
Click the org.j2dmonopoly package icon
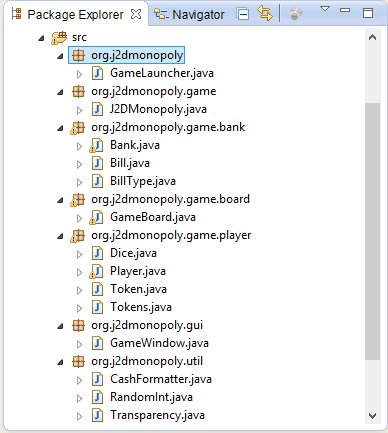[78, 55]
